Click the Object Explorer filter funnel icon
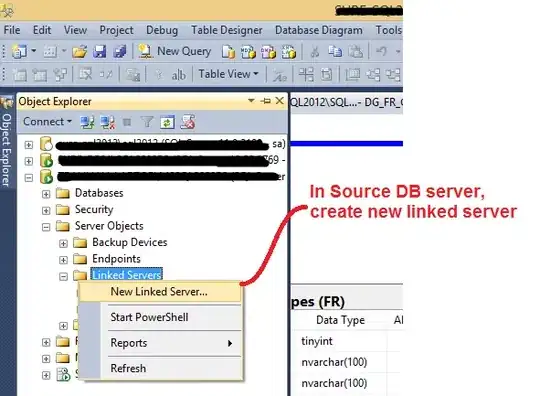The height and width of the screenshot is (396, 540). [x=147, y=122]
